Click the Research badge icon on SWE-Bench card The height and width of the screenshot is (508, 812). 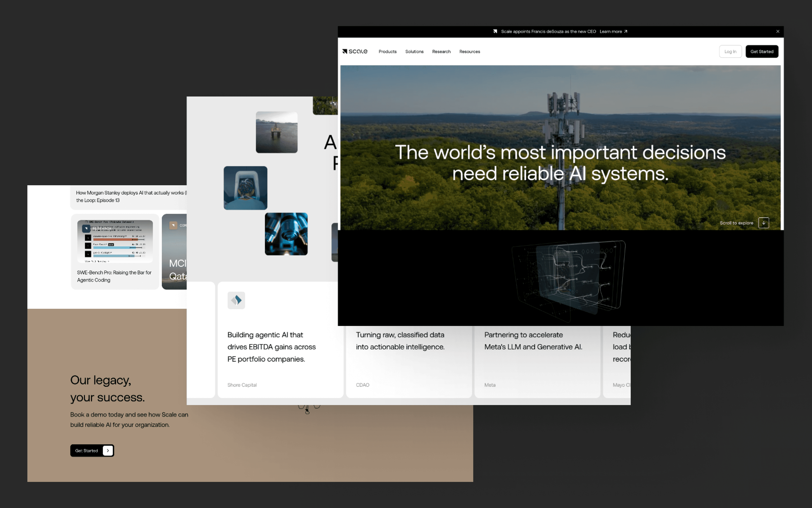(86, 228)
